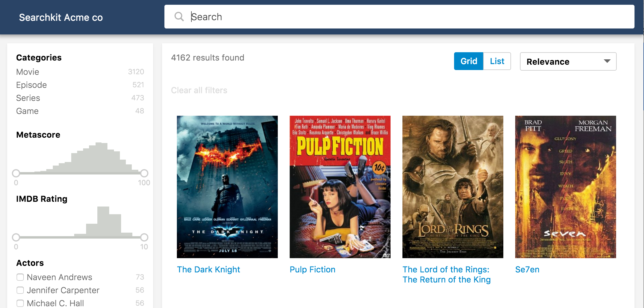This screenshot has width=644, height=308.
Task: Click the IMDB Rating minimum slider handle
Action: click(x=16, y=237)
